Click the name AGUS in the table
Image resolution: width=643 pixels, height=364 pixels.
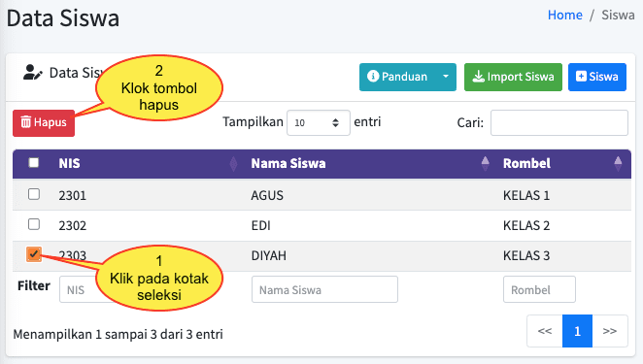tap(267, 195)
